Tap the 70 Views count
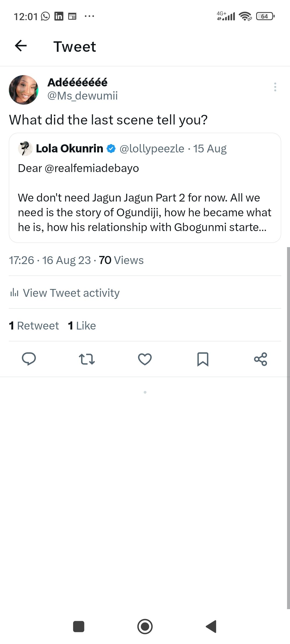This screenshot has width=290, height=644. click(121, 260)
